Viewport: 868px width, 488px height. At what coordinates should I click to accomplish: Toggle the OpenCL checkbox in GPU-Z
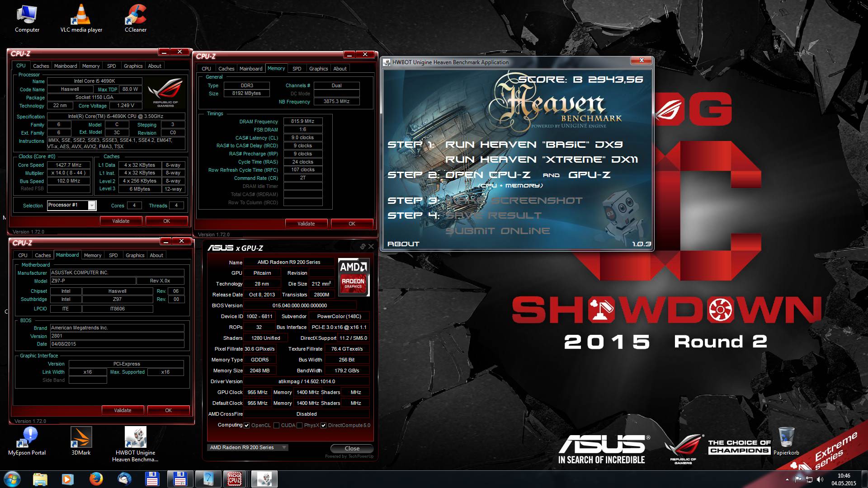[246, 425]
